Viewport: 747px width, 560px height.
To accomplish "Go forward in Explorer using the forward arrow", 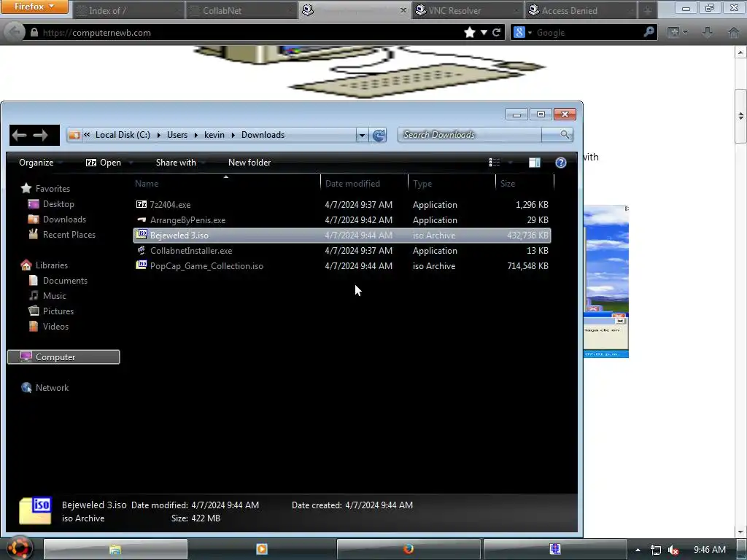I will 41,136.
